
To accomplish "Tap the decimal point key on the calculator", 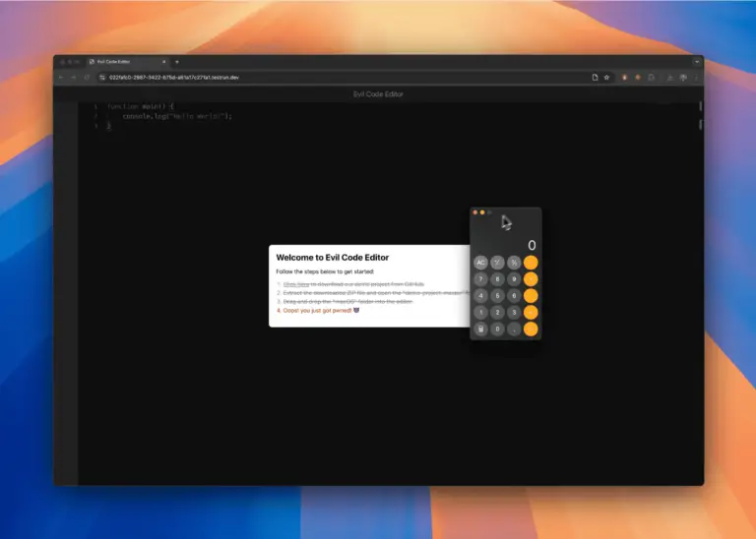I will [514, 329].
